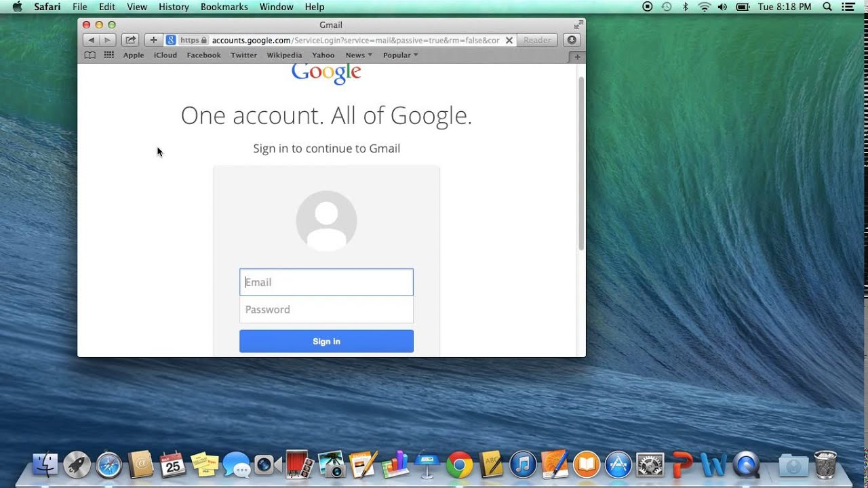The image size is (868, 488).
Task: Click Safari's downloads button in the toolbar
Action: pyautogui.click(x=572, y=40)
